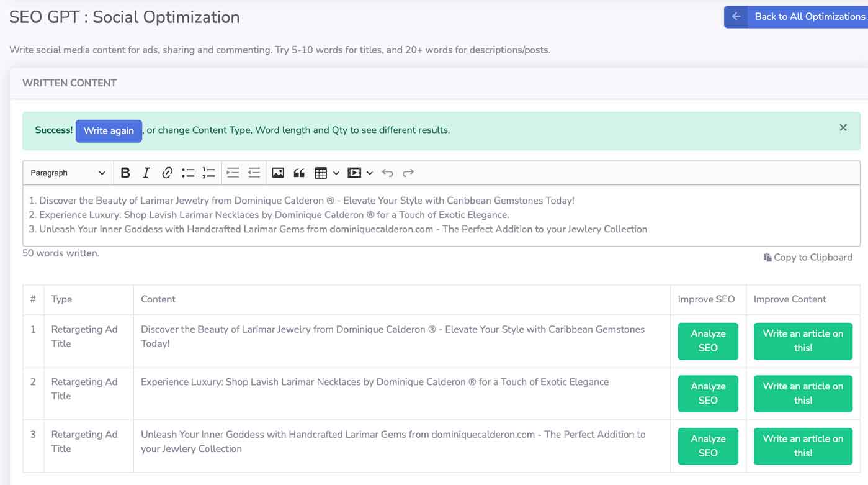This screenshot has width=868, height=485.
Task: Insert media with the media icon
Action: tap(354, 173)
